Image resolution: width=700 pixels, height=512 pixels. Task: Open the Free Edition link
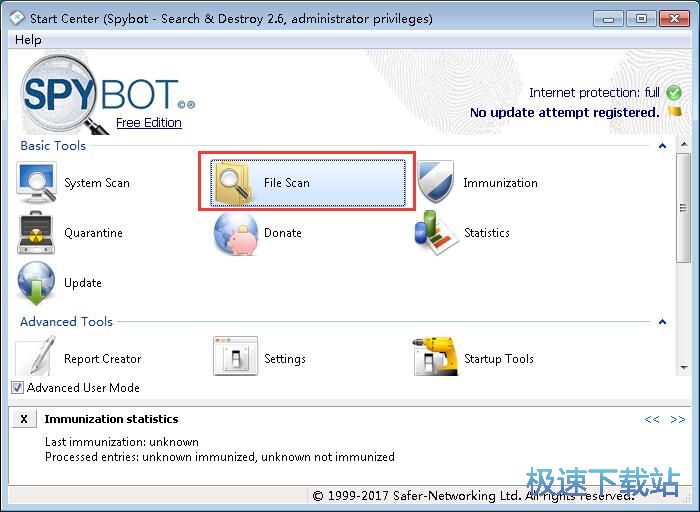coord(149,123)
